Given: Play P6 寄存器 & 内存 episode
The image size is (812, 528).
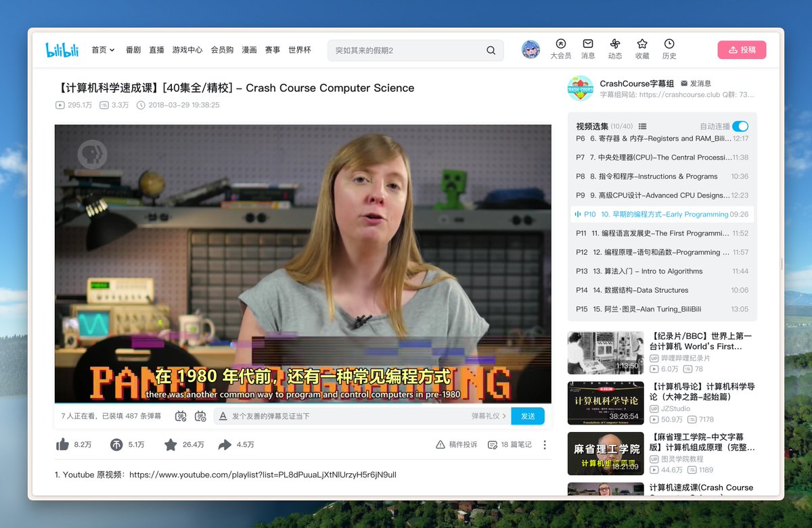Looking at the screenshot, I should [x=662, y=139].
